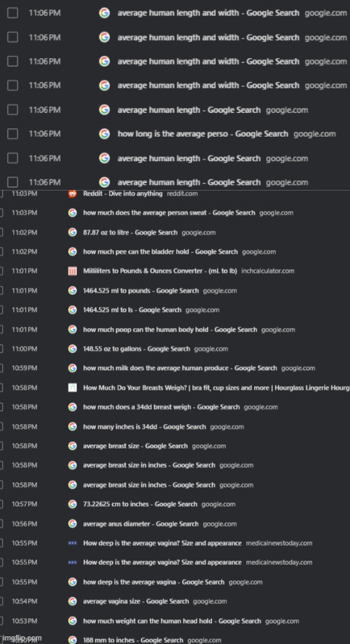Click the Hourglass Lingerie page favicon

[x=72, y=388]
